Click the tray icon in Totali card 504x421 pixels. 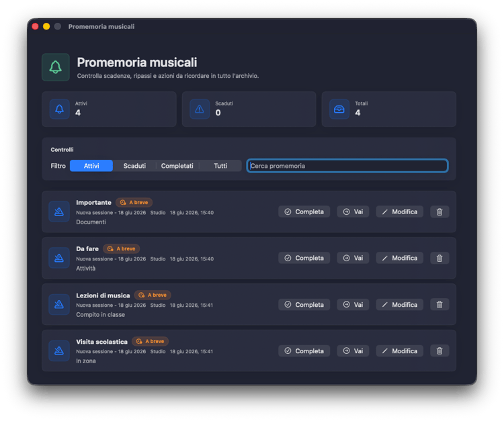coord(339,109)
